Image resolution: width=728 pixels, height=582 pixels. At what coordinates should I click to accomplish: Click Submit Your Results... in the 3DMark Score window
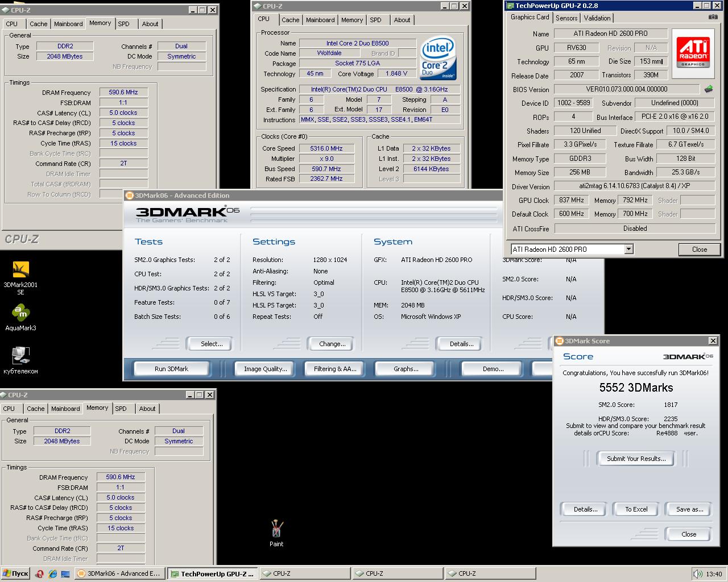pos(636,459)
